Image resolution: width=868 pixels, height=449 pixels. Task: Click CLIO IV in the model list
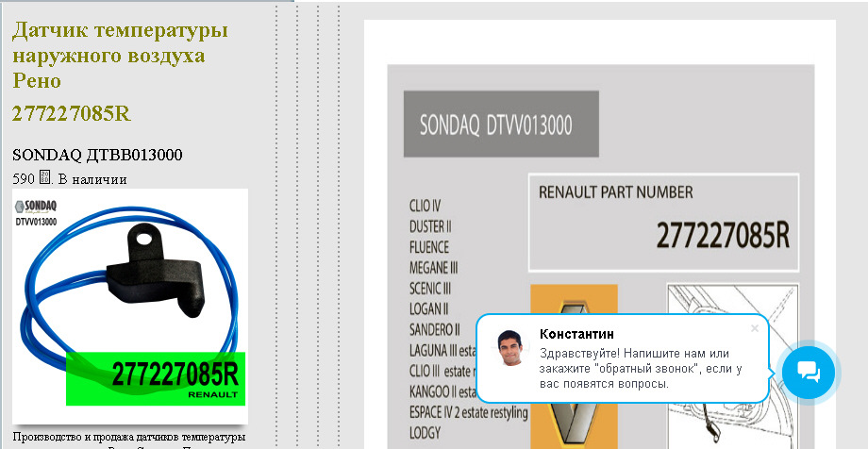426,206
